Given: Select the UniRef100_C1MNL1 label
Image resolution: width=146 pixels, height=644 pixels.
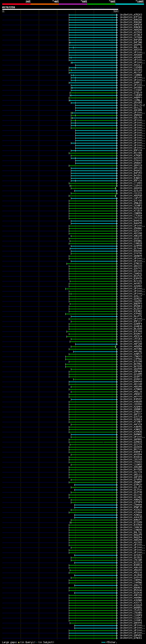Looking at the screenshot, I should point(131,100).
